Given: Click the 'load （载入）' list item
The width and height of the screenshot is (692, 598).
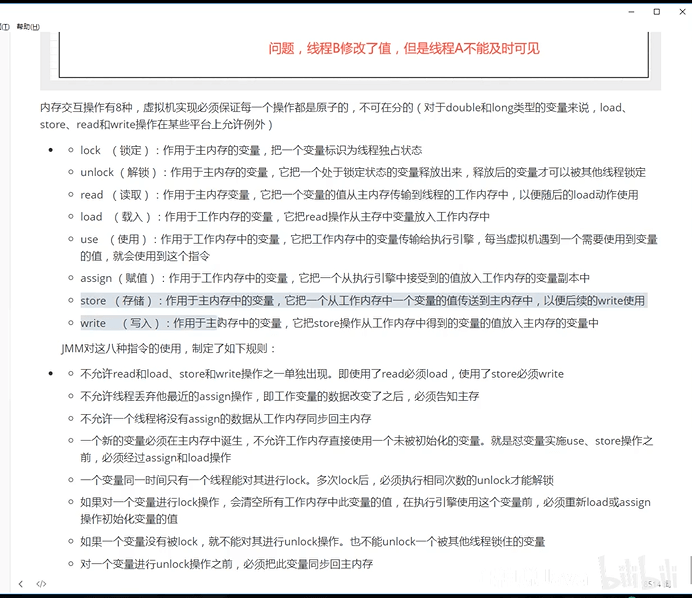Looking at the screenshot, I should pyautogui.click(x=285, y=217).
